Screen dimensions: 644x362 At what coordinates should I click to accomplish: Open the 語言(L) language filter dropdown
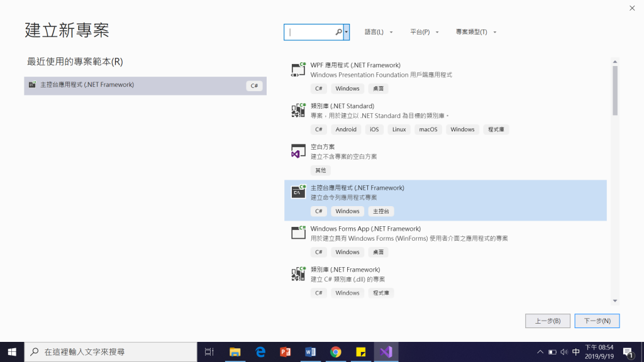pyautogui.click(x=378, y=32)
